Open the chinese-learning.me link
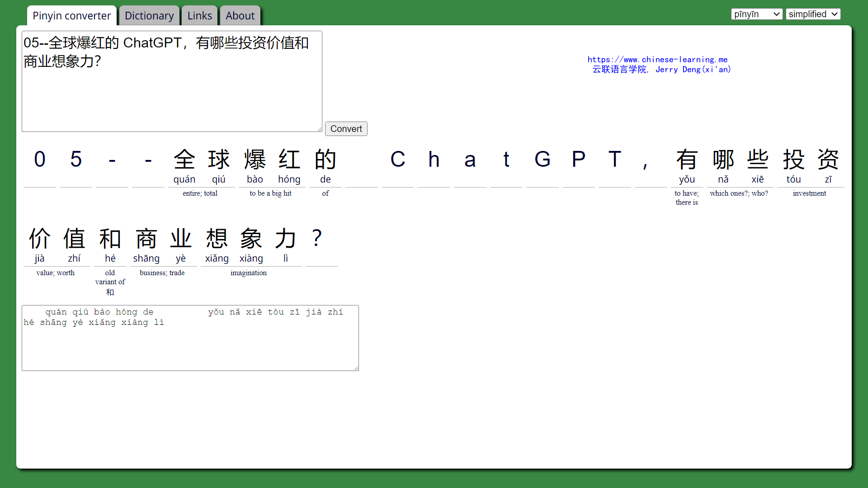The width and height of the screenshot is (868, 488). click(x=657, y=59)
